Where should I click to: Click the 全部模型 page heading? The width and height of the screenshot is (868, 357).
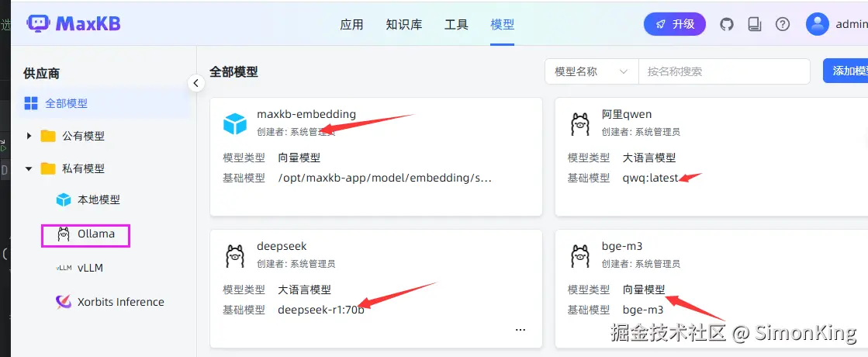click(233, 71)
